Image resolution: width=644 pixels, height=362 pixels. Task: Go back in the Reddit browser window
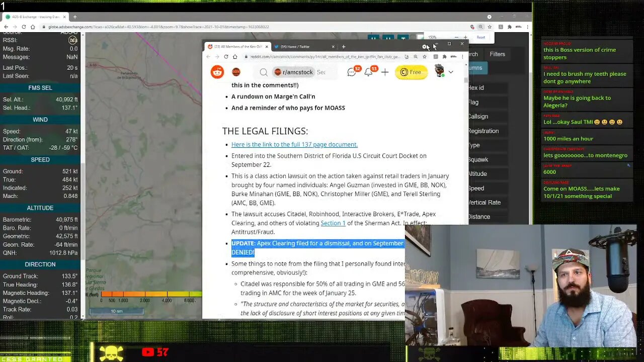[x=208, y=57]
